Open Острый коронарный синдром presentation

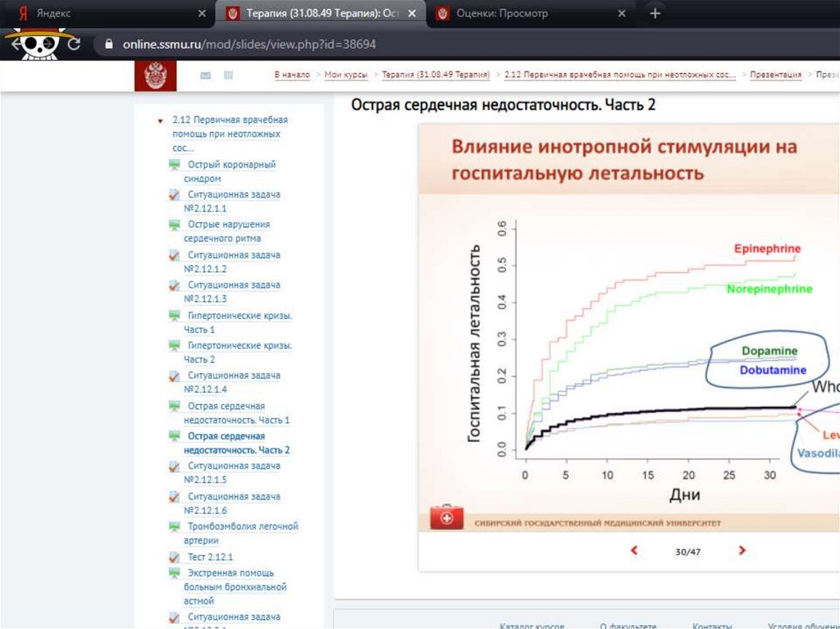230,171
